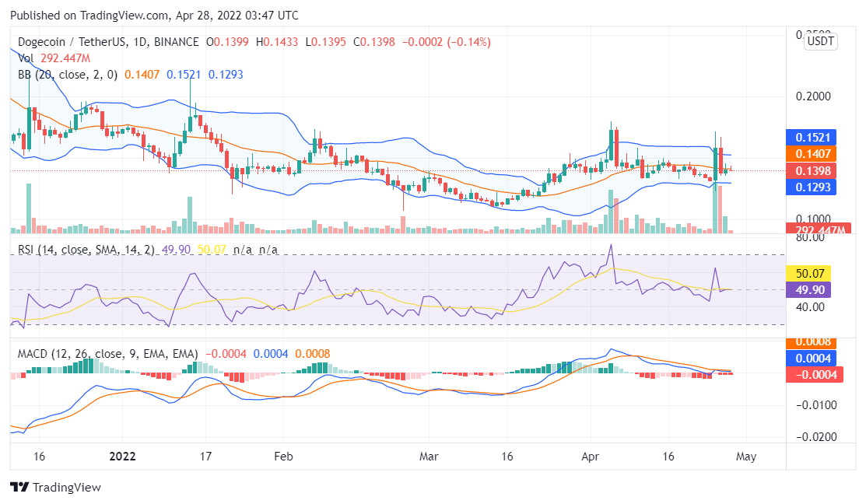Click the yellow 50.07 RSI average tag
Image resolution: width=866 pixels, height=504 pixels.
click(810, 273)
